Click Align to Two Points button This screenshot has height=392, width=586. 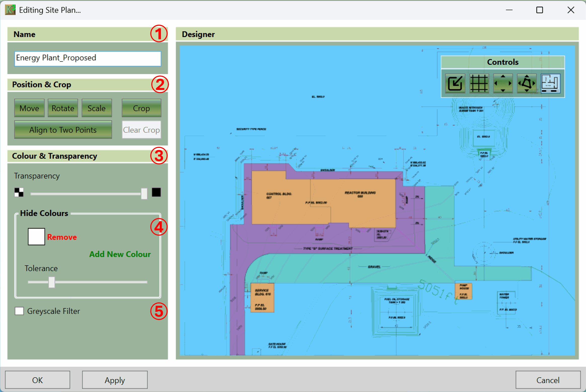point(63,130)
